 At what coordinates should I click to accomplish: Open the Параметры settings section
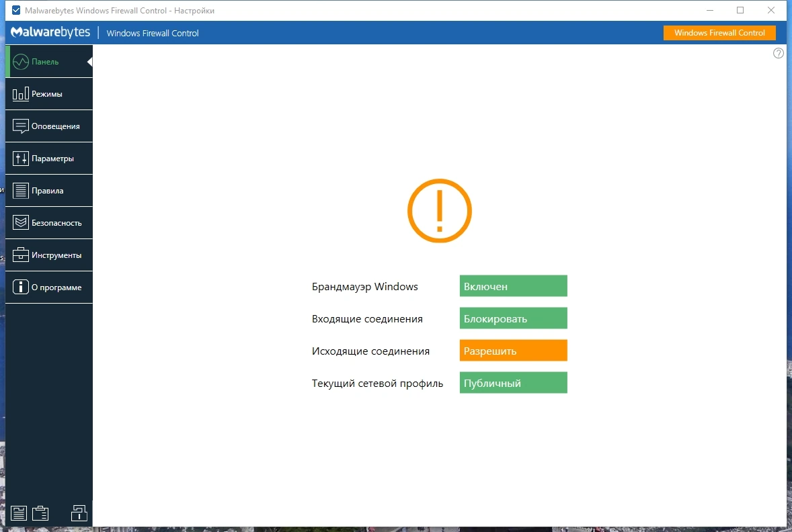pos(49,159)
